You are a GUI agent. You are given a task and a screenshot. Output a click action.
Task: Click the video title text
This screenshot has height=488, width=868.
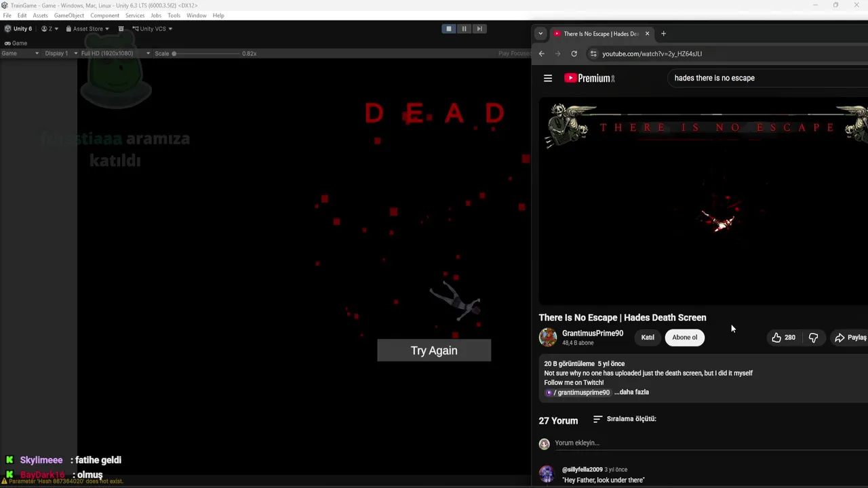tap(623, 317)
